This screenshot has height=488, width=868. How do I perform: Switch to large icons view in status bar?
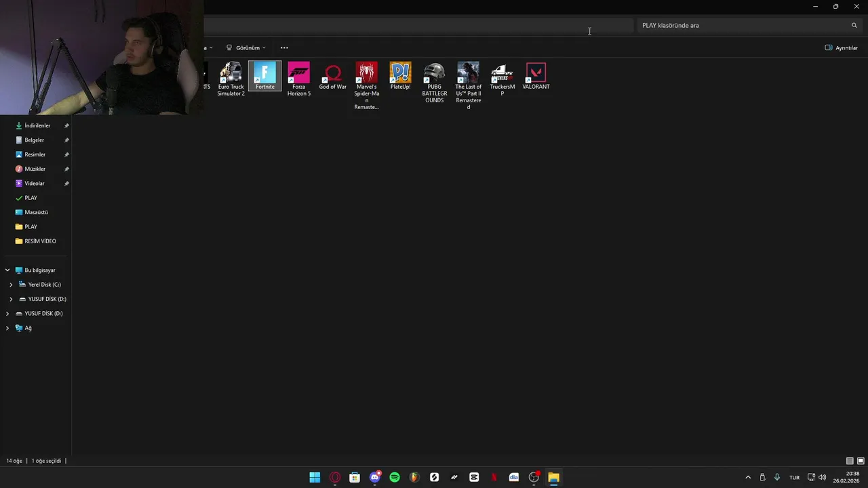click(x=861, y=461)
